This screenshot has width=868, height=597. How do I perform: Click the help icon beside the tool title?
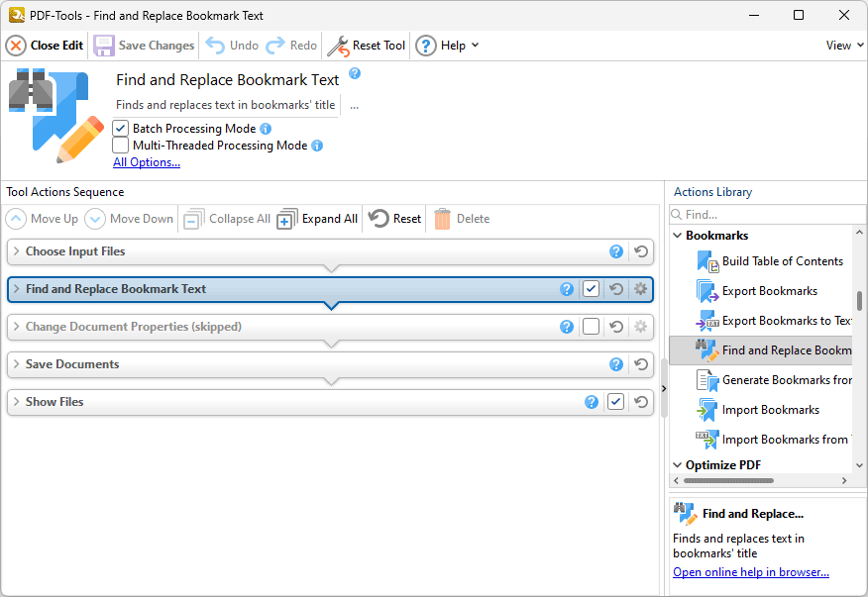click(x=355, y=73)
